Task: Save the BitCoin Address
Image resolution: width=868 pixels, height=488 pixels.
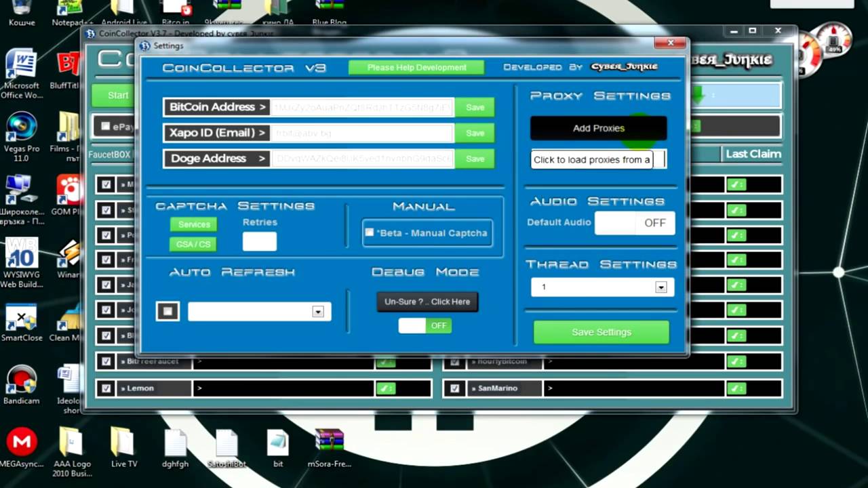Action: (x=475, y=107)
